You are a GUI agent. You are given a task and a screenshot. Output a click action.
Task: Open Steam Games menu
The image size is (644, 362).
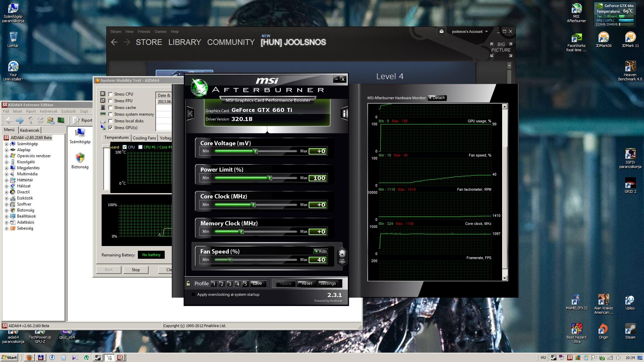(x=160, y=32)
